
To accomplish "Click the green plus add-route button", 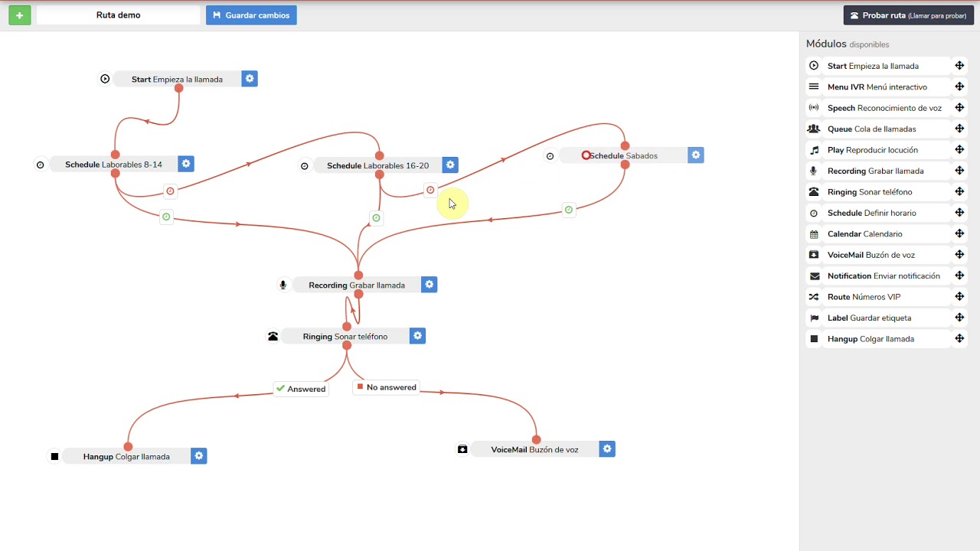I will coord(20,15).
